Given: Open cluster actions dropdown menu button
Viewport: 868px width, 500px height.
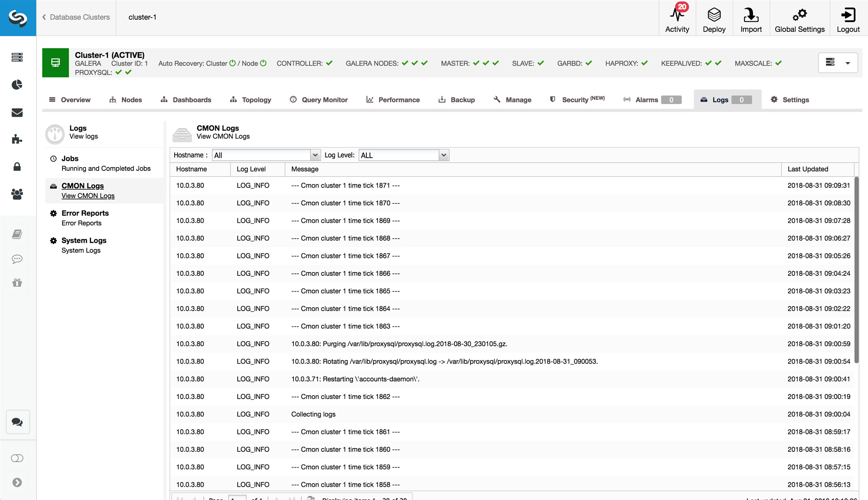Looking at the screenshot, I should click(x=837, y=63).
